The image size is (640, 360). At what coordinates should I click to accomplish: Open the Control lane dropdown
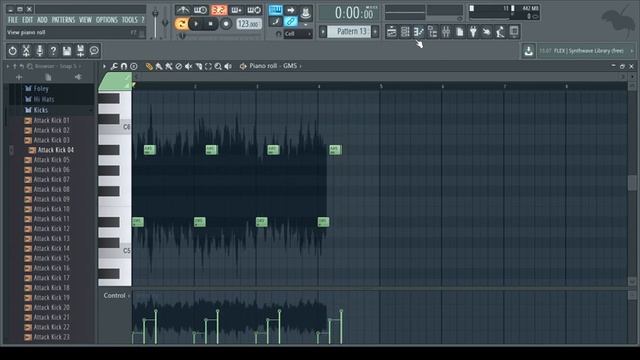(116, 295)
